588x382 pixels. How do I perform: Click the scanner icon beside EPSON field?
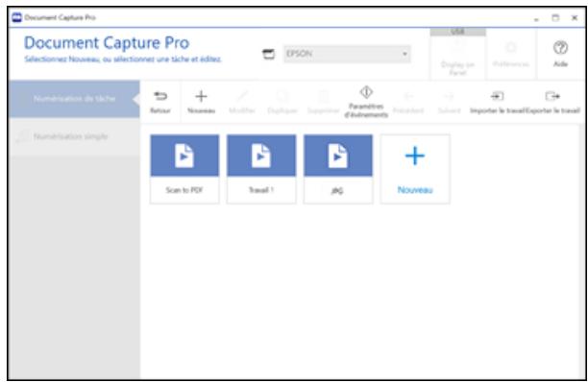coord(268,55)
